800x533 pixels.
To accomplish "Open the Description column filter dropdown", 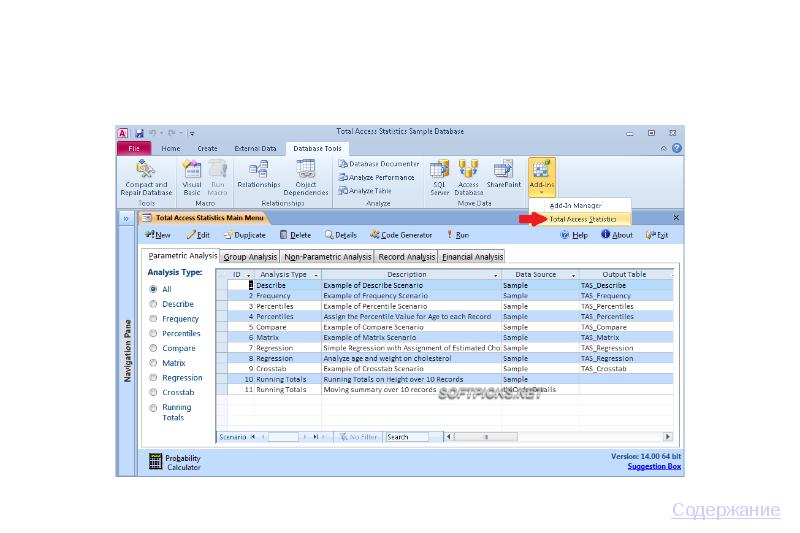I will (x=496, y=274).
